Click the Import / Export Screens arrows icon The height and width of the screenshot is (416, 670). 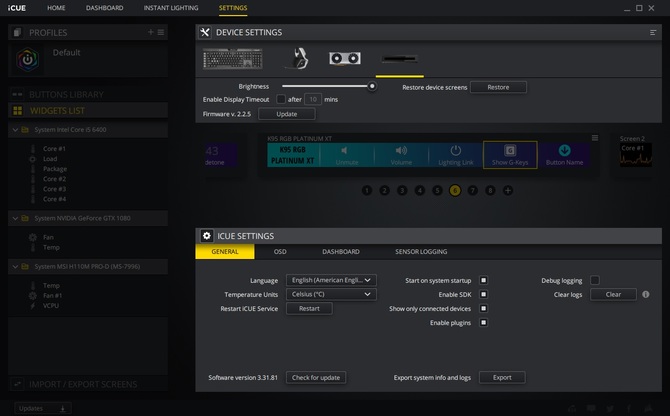pos(18,384)
